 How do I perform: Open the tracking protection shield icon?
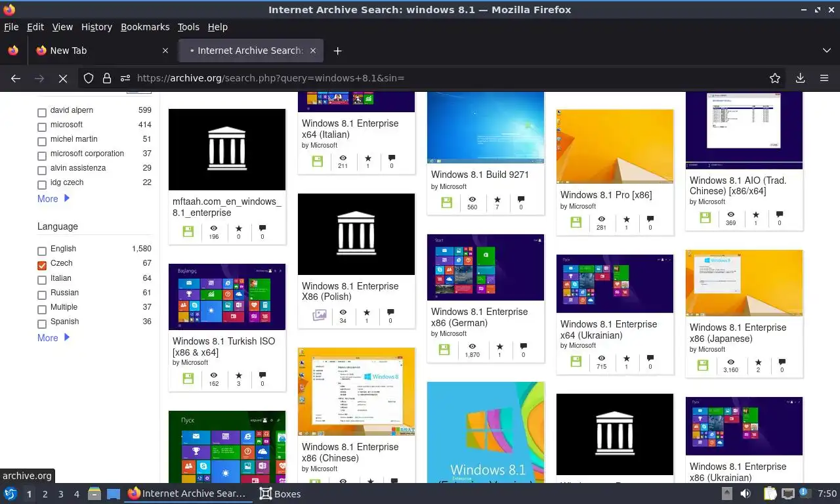click(x=89, y=78)
